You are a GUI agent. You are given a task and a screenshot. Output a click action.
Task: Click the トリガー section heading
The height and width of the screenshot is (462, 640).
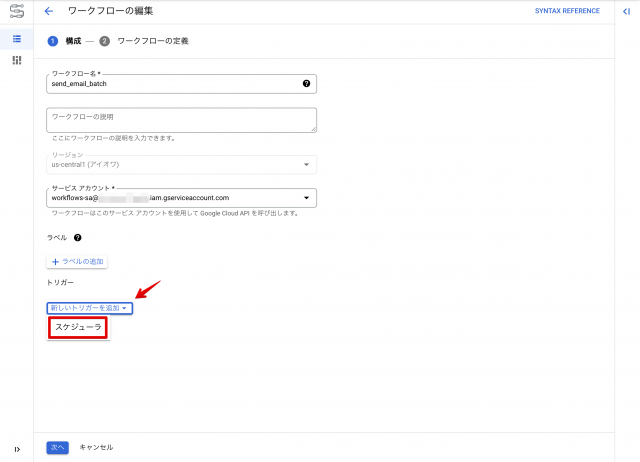[60, 282]
